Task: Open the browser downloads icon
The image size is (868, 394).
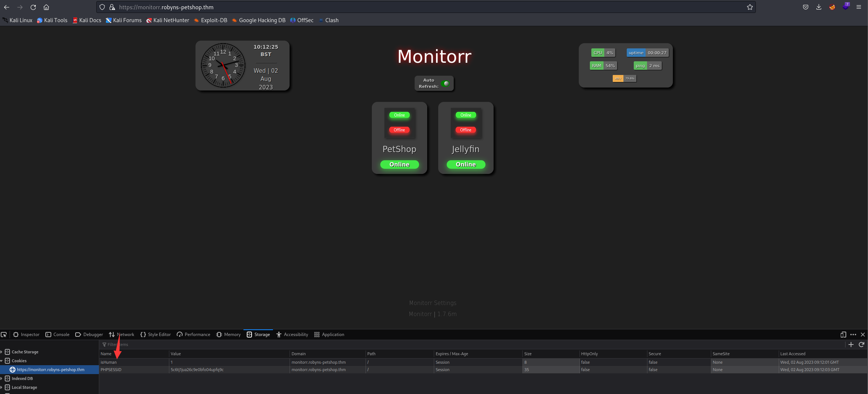Action: 819,7
